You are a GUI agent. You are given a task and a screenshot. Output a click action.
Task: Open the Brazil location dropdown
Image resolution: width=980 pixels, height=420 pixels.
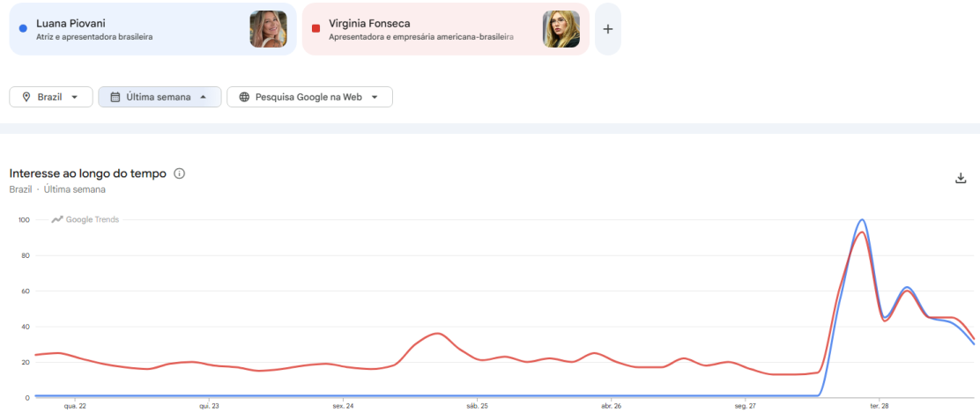(50, 97)
